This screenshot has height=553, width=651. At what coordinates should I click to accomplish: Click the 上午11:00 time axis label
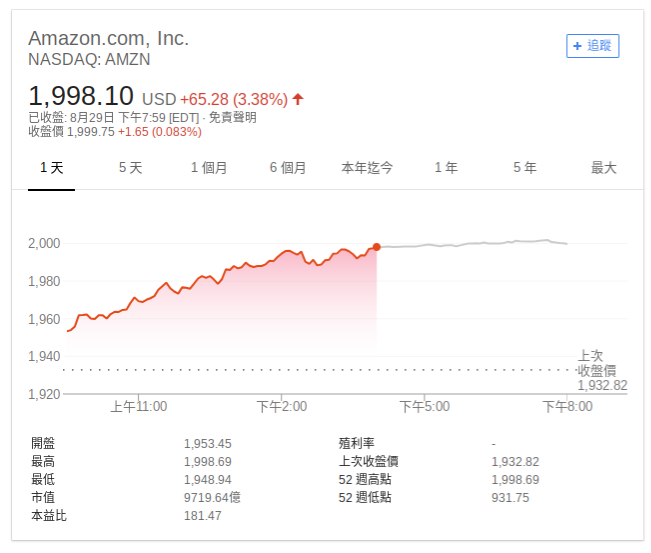138,407
